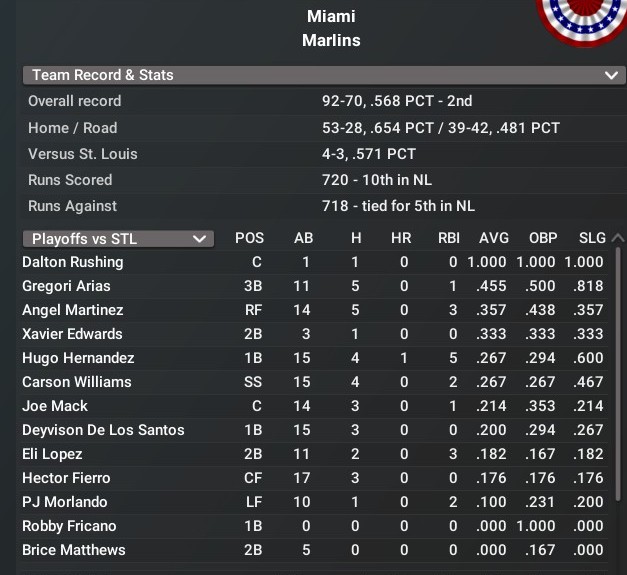This screenshot has height=575, width=627.
Task: Open PJ Morlando's player page
Action: [64, 502]
